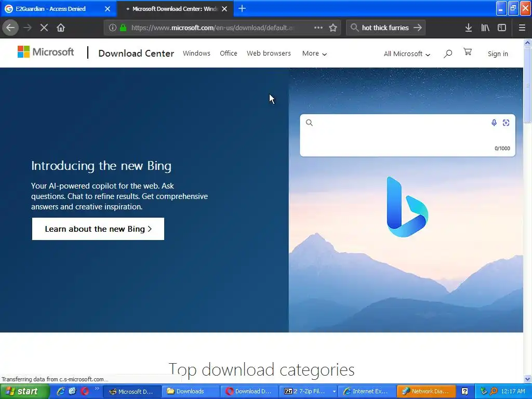This screenshot has width=532, height=399.
Task: Click the search bar magnifier icon
Action: (x=354, y=28)
